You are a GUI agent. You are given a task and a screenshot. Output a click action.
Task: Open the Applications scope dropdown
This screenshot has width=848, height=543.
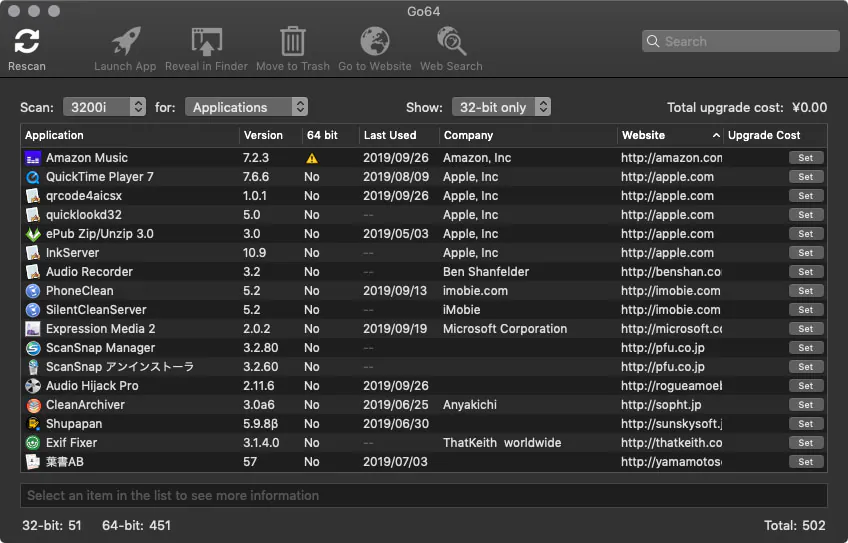click(x=246, y=107)
